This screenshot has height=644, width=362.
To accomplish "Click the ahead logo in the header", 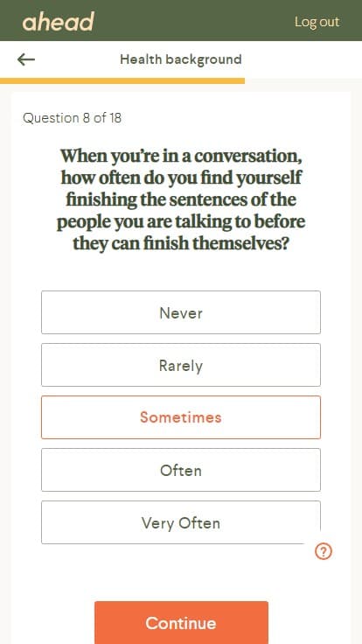I will [x=58, y=22].
